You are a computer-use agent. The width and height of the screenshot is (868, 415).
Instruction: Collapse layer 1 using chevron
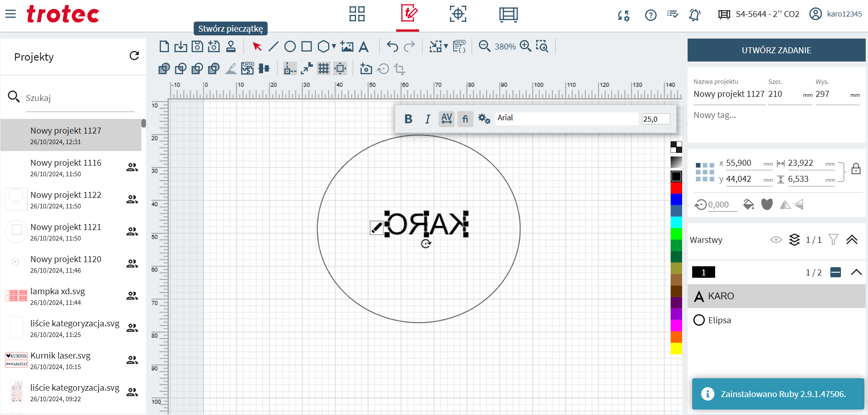click(856, 272)
